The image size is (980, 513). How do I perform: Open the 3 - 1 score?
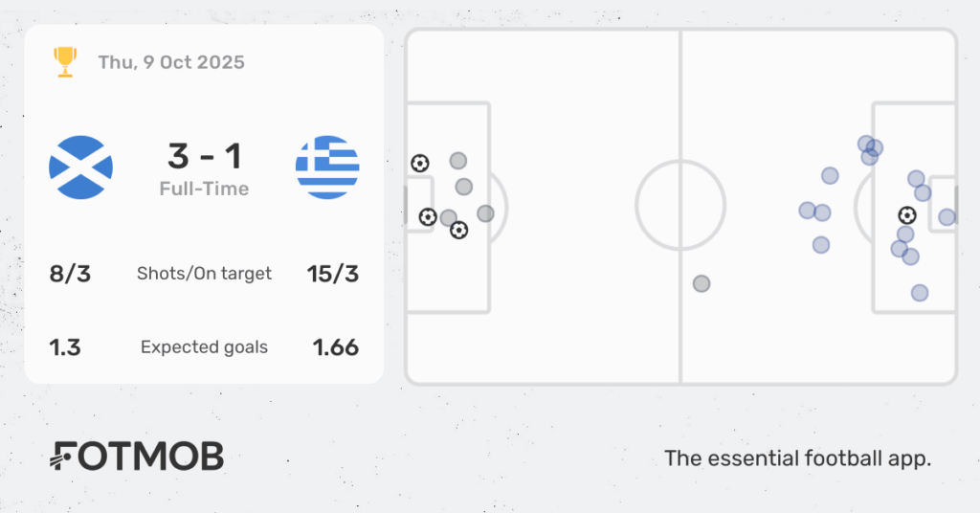point(204,155)
